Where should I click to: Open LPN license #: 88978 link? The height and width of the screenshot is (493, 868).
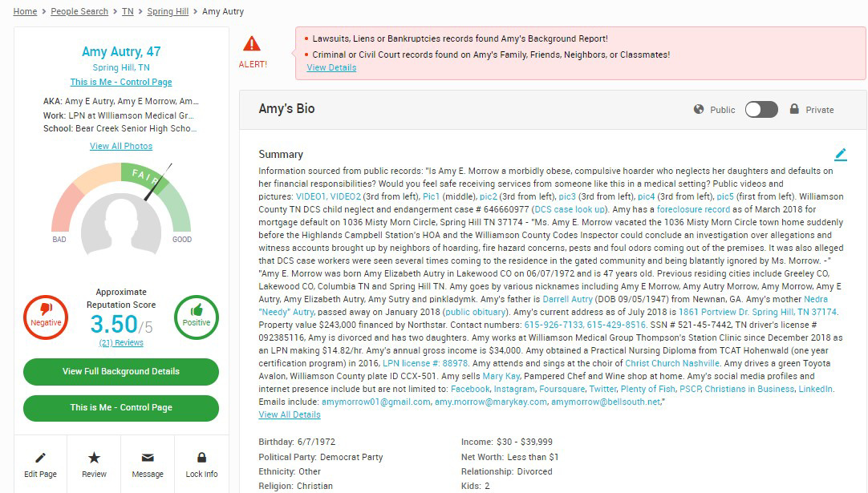pyautogui.click(x=425, y=363)
